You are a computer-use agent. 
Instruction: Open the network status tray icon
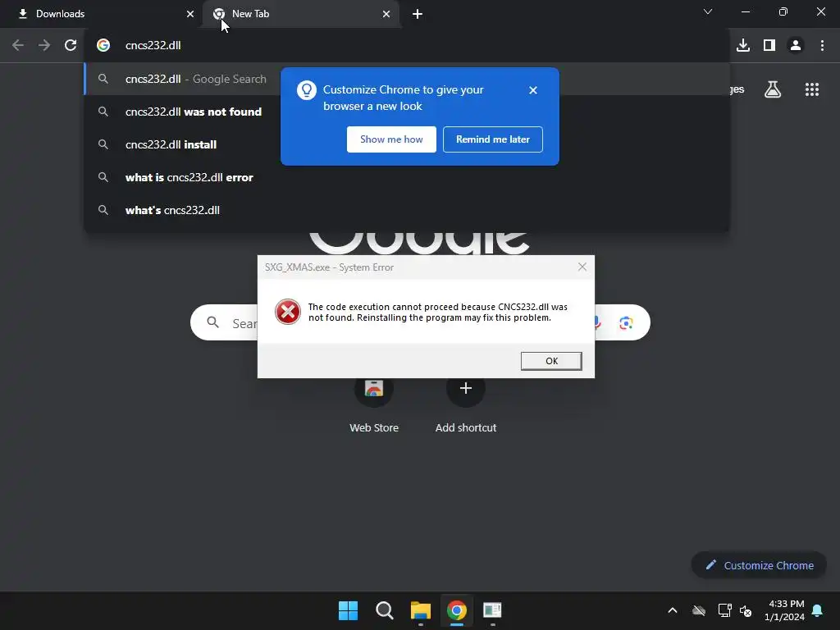click(x=725, y=610)
